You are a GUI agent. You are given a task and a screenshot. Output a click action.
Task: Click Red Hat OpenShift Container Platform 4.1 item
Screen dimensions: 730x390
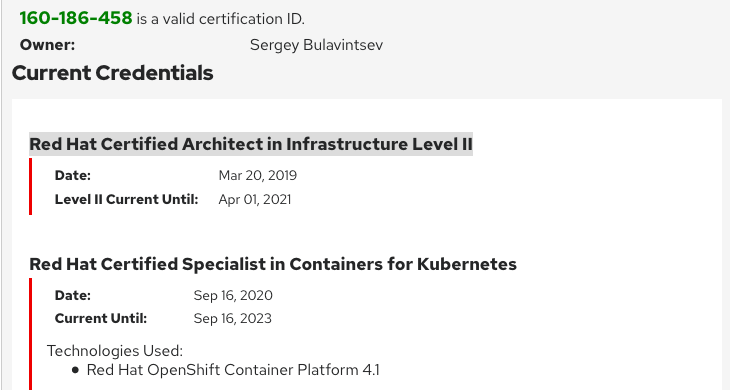tap(233, 370)
